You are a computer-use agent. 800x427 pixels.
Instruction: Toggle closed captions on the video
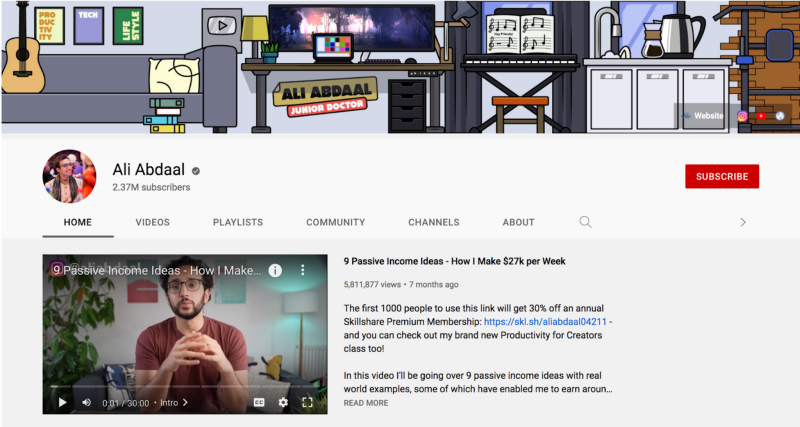pyautogui.click(x=259, y=403)
